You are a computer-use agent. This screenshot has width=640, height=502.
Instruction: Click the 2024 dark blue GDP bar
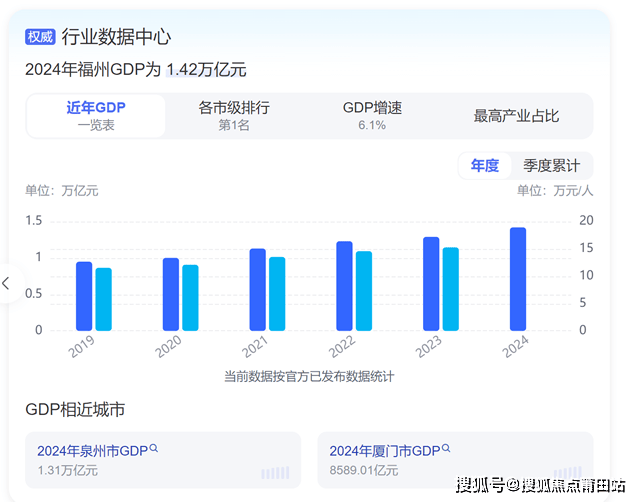pyautogui.click(x=518, y=279)
